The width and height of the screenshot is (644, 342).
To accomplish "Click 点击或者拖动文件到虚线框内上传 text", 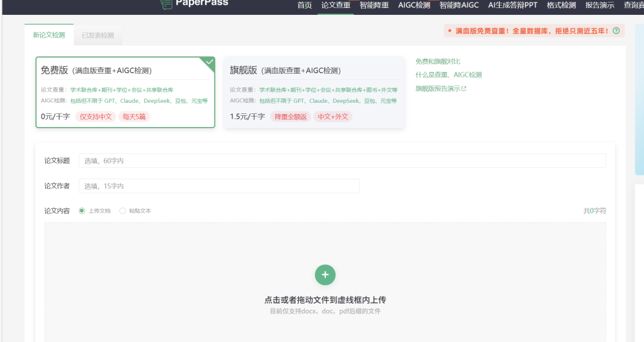I will (325, 300).
